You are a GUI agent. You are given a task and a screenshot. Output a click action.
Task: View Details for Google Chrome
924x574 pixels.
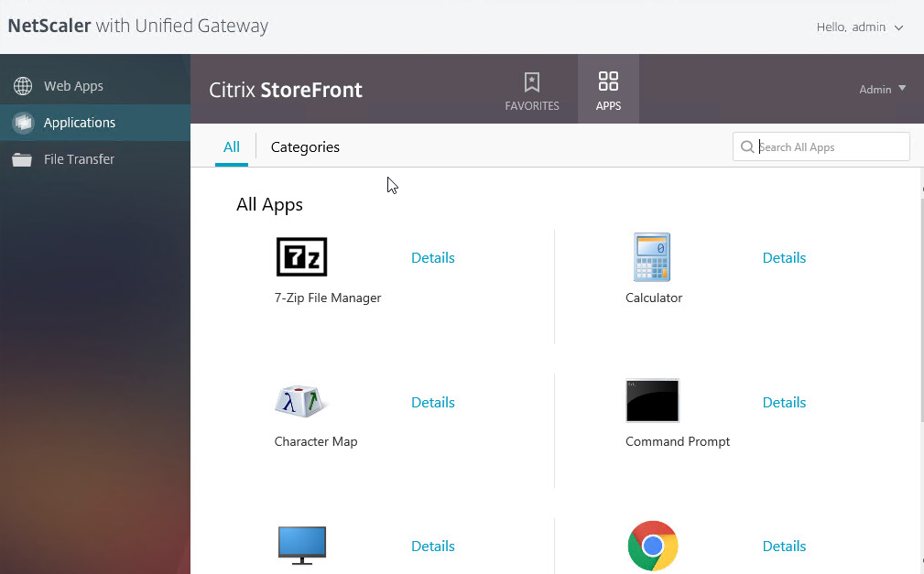point(784,546)
